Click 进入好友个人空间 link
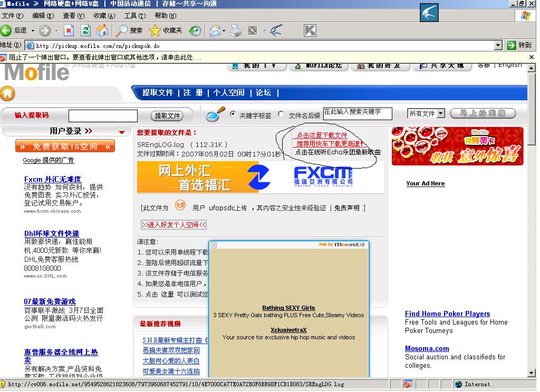 pyautogui.click(x=173, y=225)
